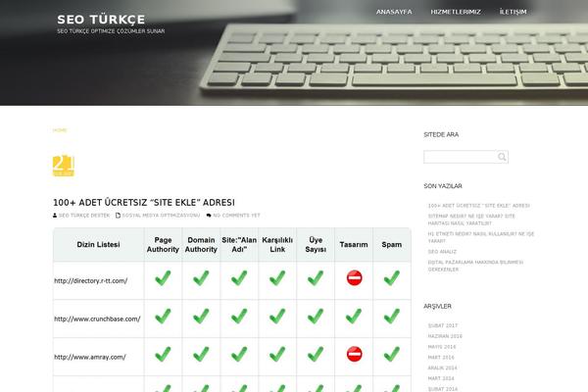The width and height of the screenshot is (588, 392).
Task: Click Üye Sayısı checkmark for crunchbase.com
Action: point(316,317)
